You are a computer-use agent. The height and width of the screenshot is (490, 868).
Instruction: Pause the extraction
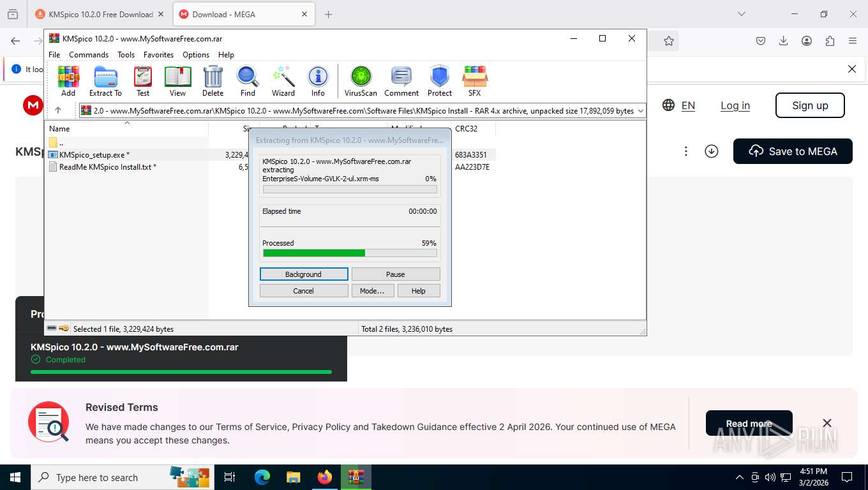tap(396, 274)
